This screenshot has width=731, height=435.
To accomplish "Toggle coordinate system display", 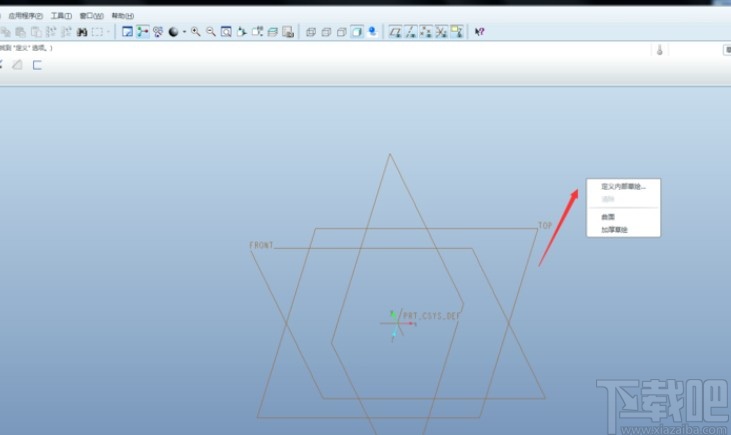I will pos(441,32).
